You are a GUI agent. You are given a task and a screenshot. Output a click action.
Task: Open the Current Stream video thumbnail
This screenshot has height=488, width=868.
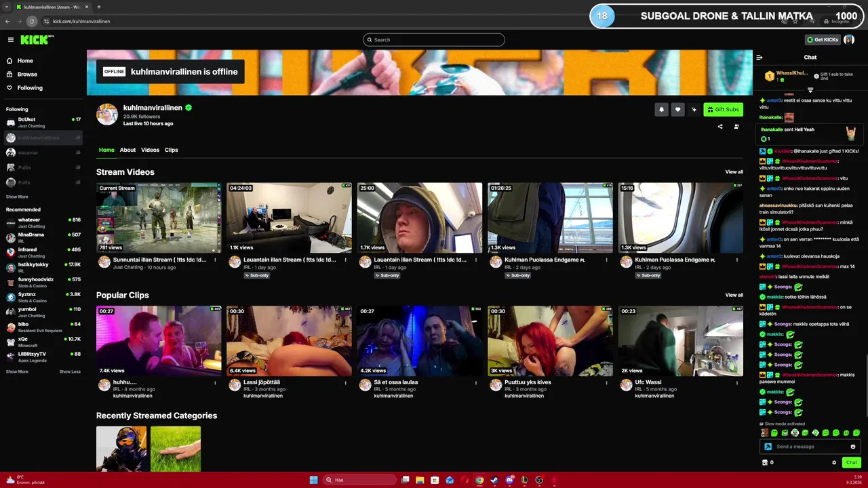click(x=159, y=218)
